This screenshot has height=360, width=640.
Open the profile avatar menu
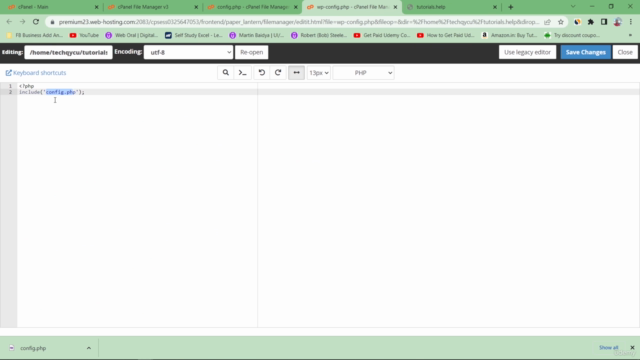[x=618, y=22]
